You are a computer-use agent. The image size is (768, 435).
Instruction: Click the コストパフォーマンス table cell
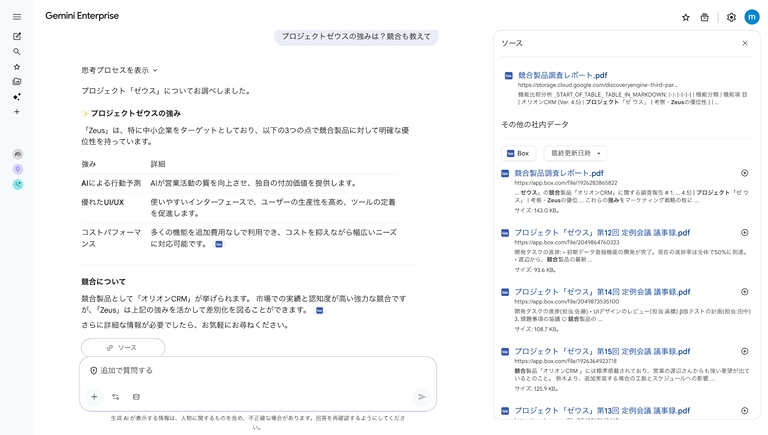pyautogui.click(x=111, y=238)
